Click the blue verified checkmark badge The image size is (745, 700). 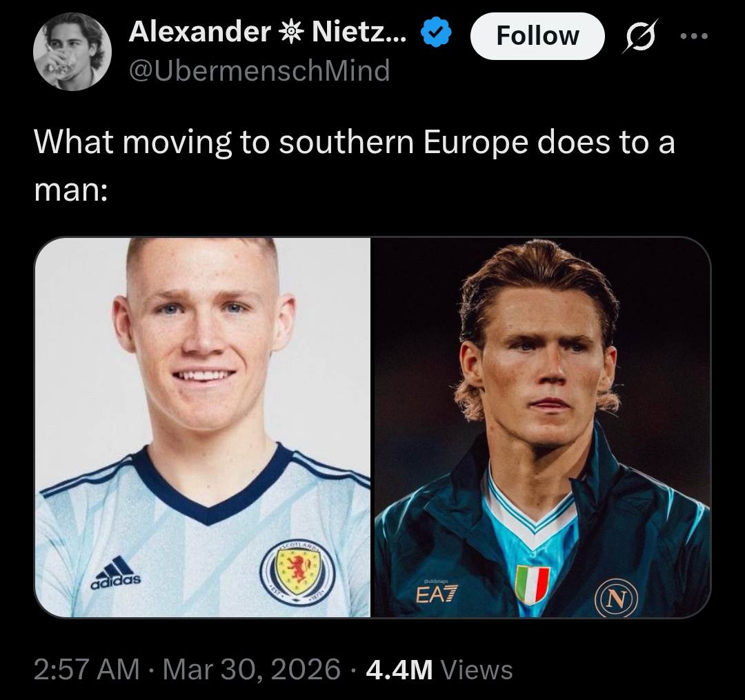436,32
